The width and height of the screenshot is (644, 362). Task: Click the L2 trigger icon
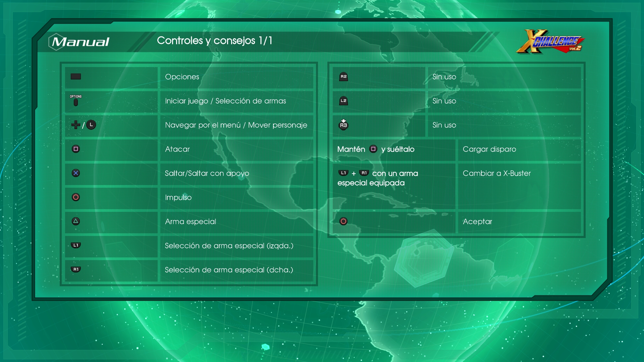pos(343,101)
